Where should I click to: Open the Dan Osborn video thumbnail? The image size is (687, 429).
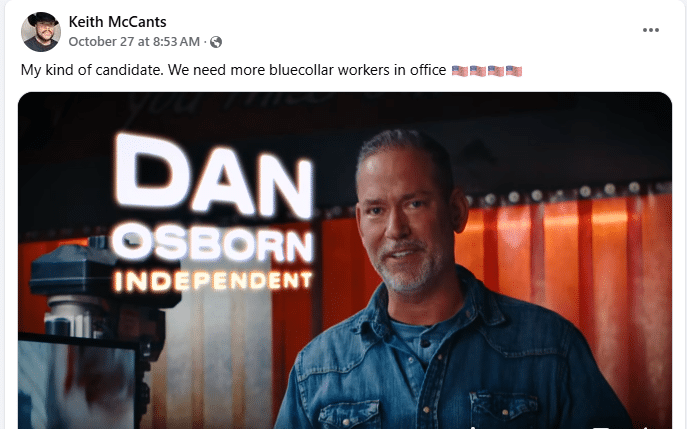click(345, 260)
